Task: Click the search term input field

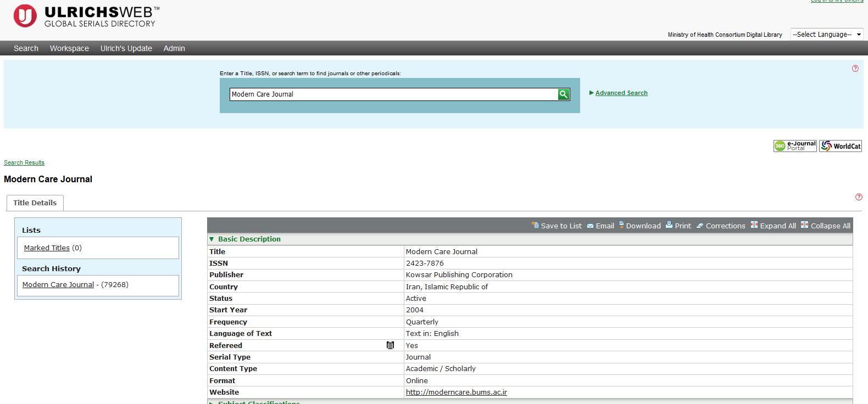Action: 393,94
